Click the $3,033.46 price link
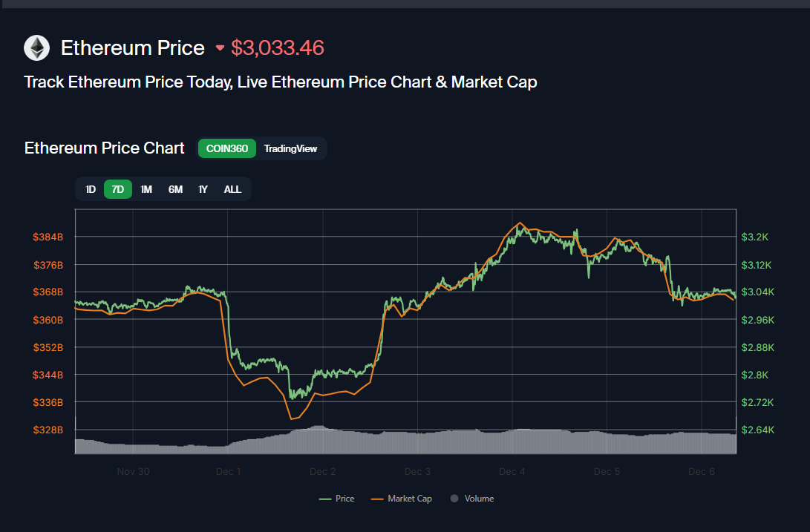The height and width of the screenshot is (532, 810). click(278, 47)
